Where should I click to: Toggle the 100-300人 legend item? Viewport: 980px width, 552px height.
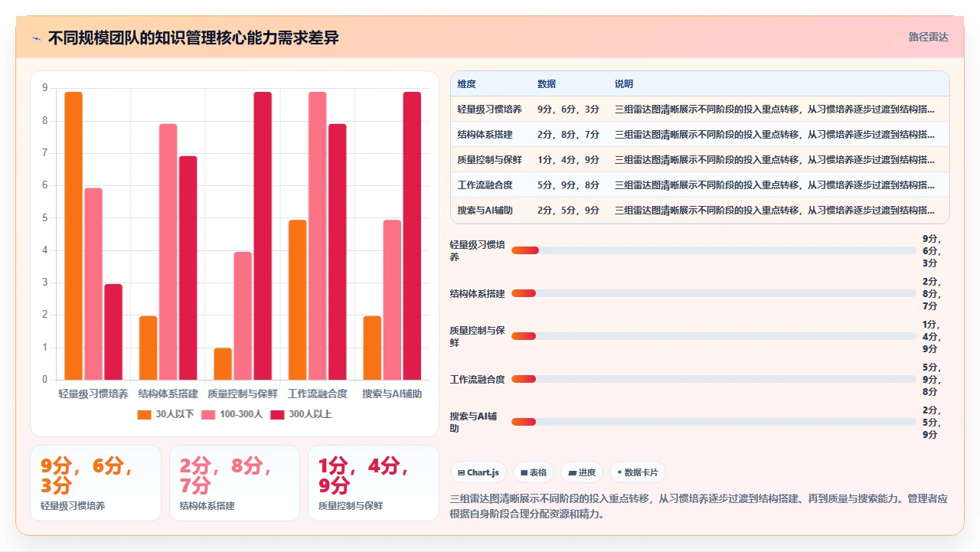tap(232, 414)
